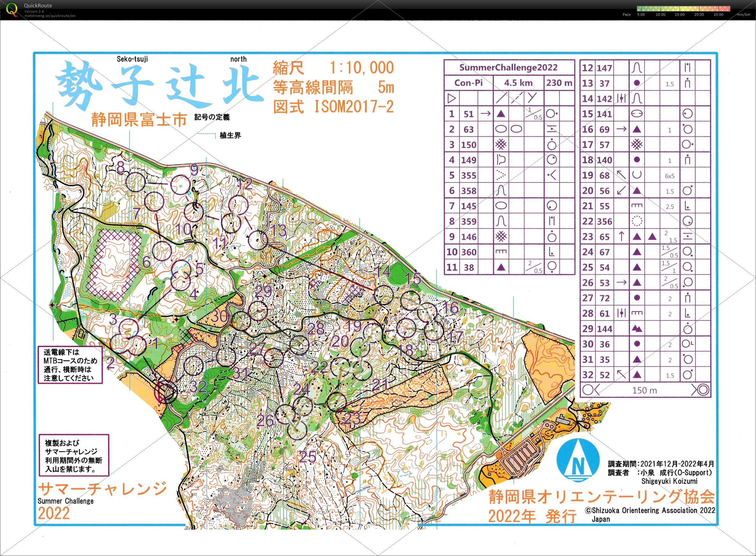Image resolution: width=756 pixels, height=556 pixels.
Task: Click control circle 14 on the map
Action: point(384,294)
